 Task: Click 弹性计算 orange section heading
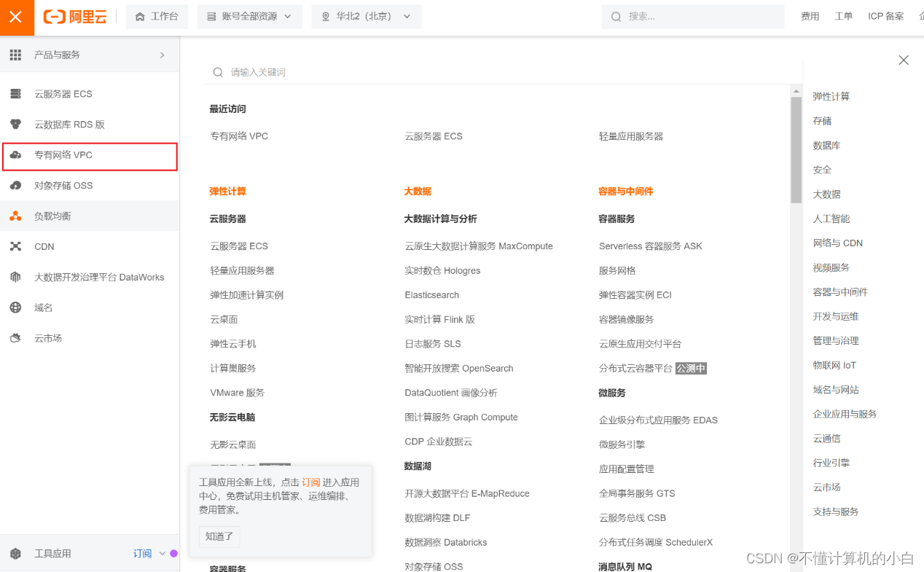coord(228,192)
